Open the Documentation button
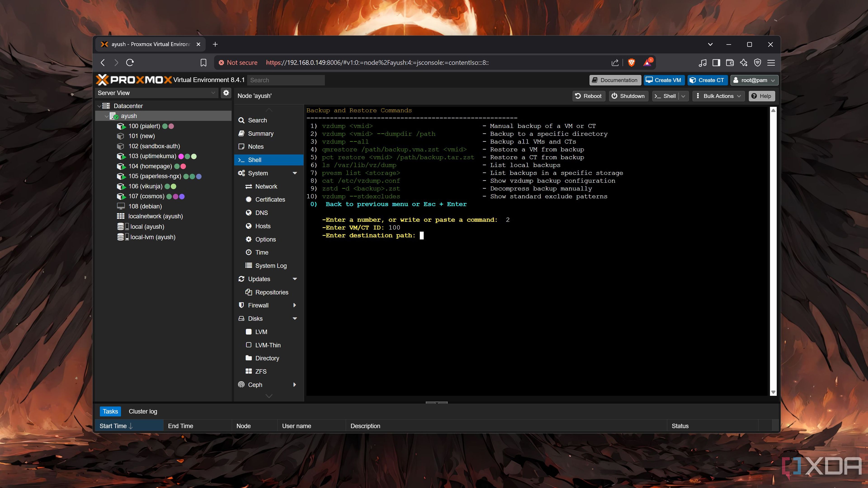The width and height of the screenshot is (868, 488). click(615, 80)
